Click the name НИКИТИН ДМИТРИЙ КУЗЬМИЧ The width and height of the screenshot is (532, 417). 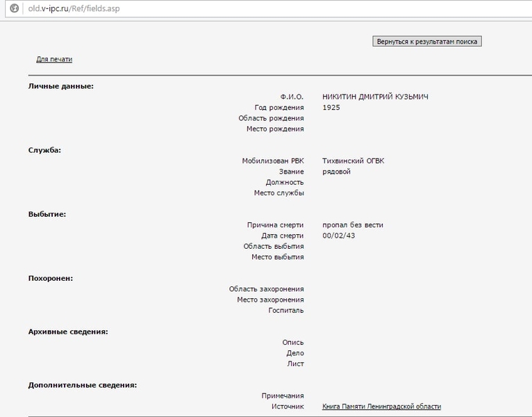[x=375, y=97]
